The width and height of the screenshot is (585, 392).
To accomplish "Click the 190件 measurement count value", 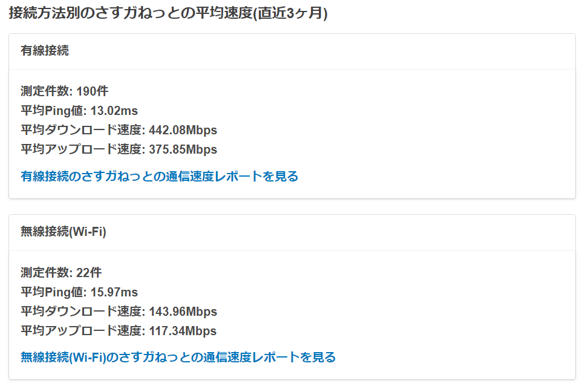I will pos(93,91).
